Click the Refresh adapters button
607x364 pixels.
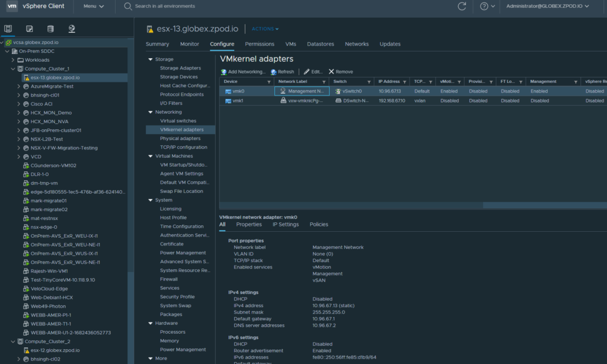(282, 72)
